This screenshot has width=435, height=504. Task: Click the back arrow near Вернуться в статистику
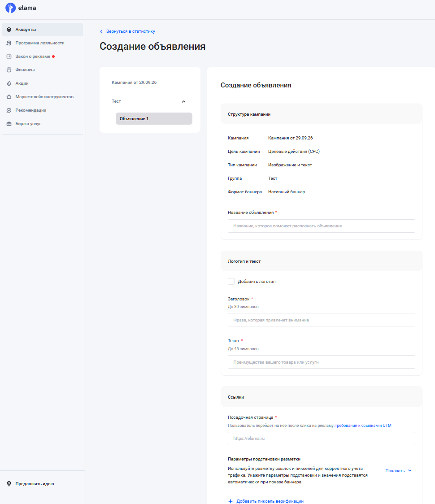(101, 31)
